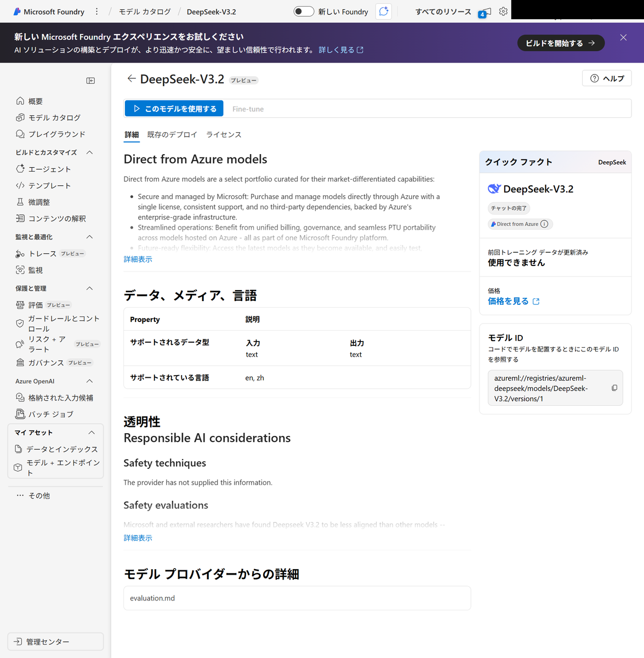Select the 詳細 tab
This screenshot has height=658, width=644.
click(132, 135)
